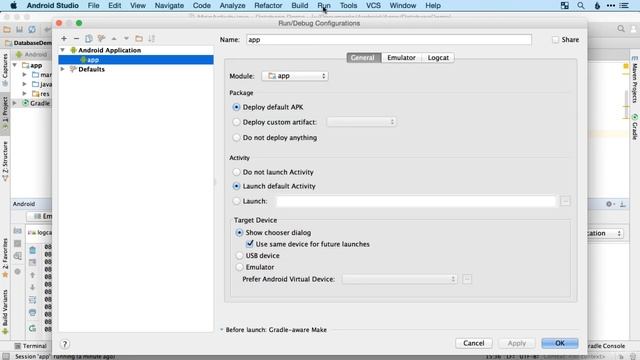The image size is (640, 360).
Task: Select Deploy custom artifact option
Action: point(236,122)
